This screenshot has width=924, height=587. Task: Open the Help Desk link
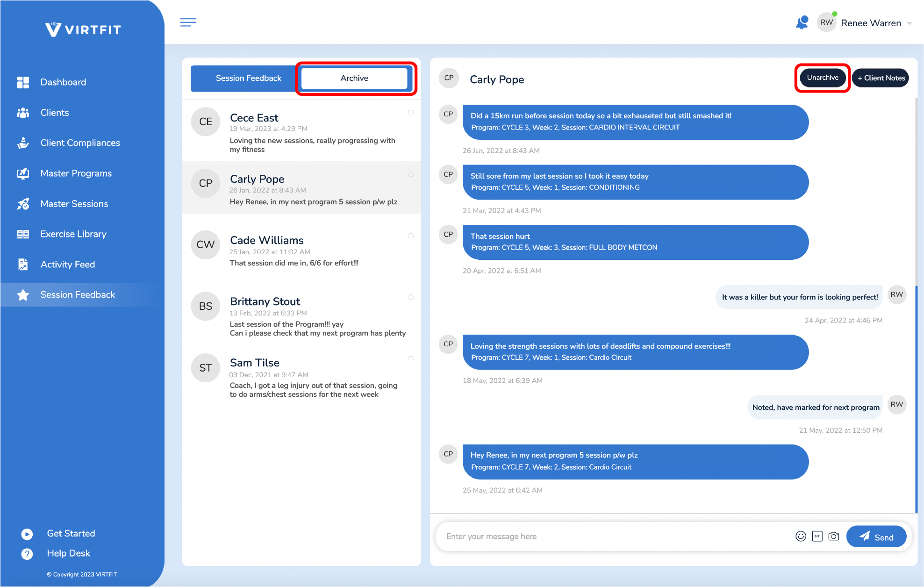tap(69, 553)
